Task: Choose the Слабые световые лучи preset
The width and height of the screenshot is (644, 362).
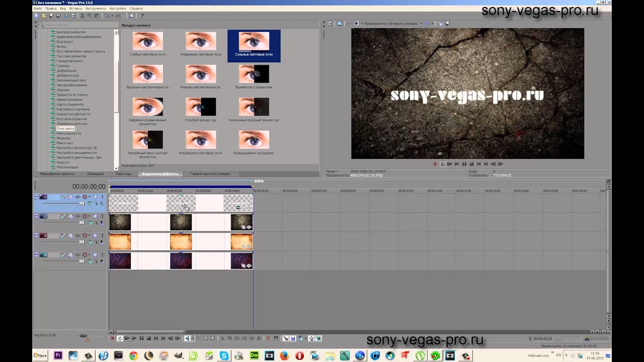Action: [147, 44]
